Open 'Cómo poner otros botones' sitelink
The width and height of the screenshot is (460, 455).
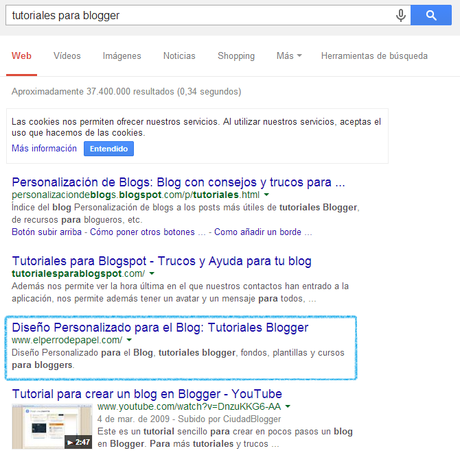(148, 232)
